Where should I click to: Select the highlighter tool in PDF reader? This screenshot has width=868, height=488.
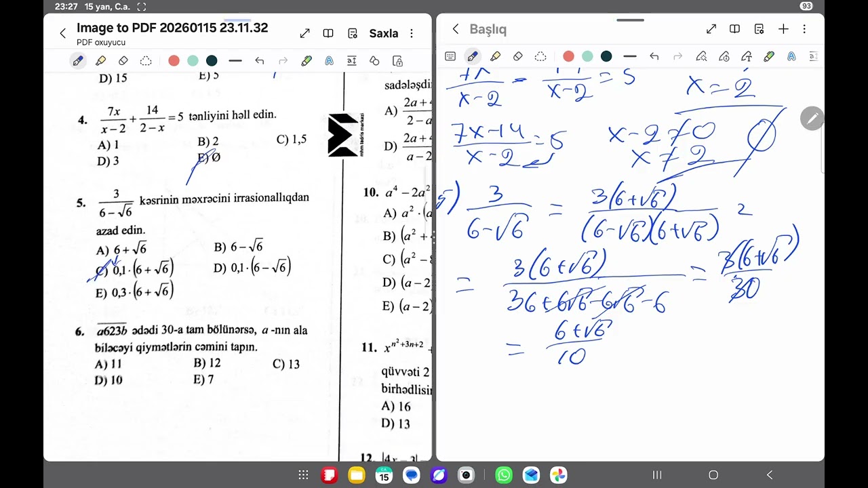click(101, 61)
